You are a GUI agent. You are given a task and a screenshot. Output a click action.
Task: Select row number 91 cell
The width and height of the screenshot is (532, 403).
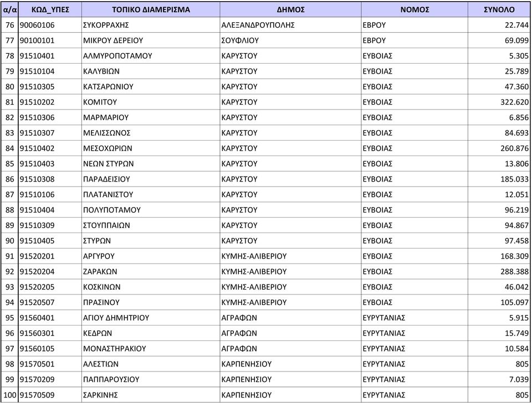click(9, 256)
